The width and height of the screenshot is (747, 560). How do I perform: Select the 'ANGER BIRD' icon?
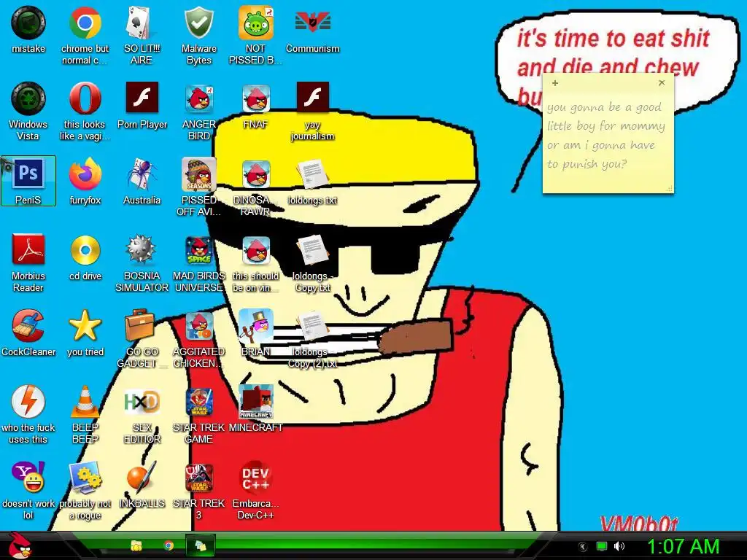click(x=198, y=112)
